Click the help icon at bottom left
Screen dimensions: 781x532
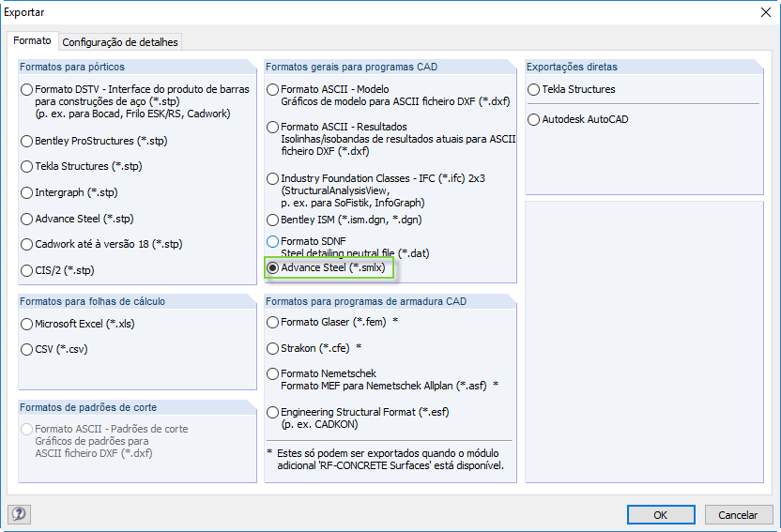pyautogui.click(x=19, y=514)
